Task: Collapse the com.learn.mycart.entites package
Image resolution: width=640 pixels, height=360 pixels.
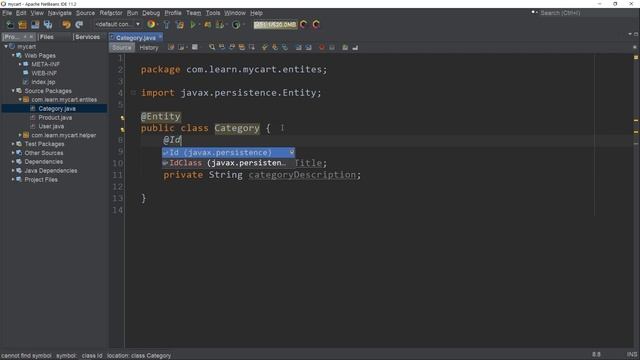Action: (20, 100)
